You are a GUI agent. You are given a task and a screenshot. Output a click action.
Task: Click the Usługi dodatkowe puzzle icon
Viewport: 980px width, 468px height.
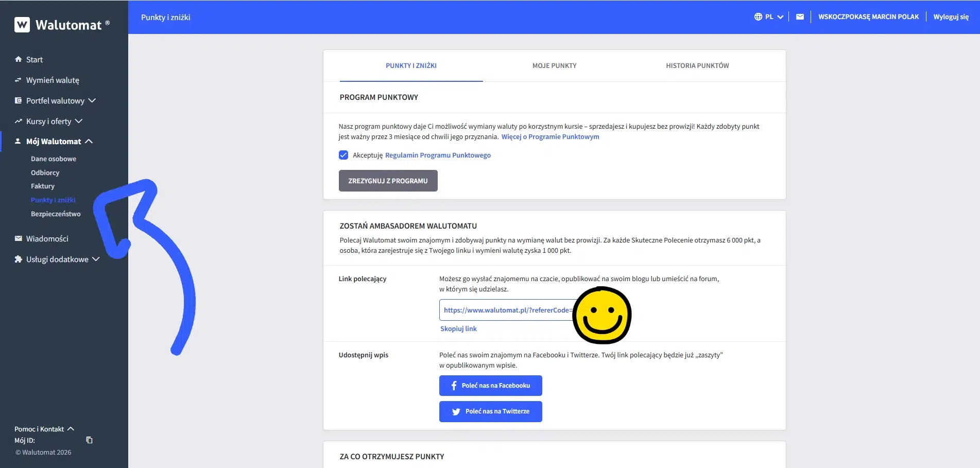click(x=19, y=259)
